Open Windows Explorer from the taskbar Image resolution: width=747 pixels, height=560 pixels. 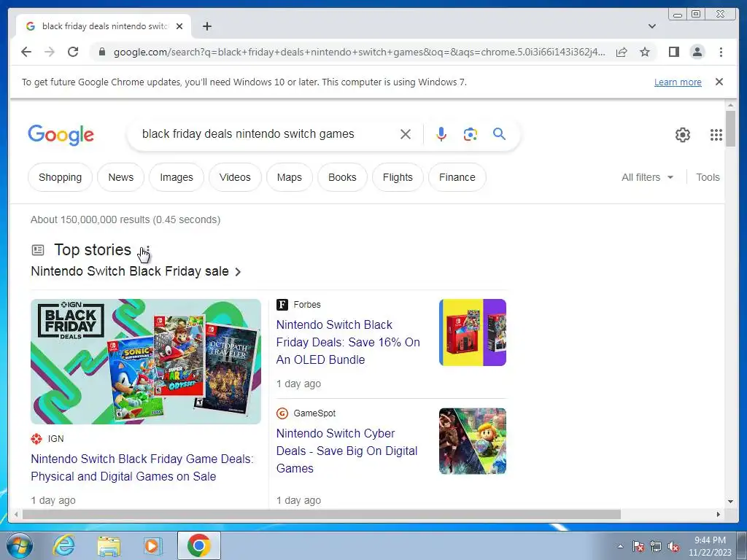tap(109, 545)
